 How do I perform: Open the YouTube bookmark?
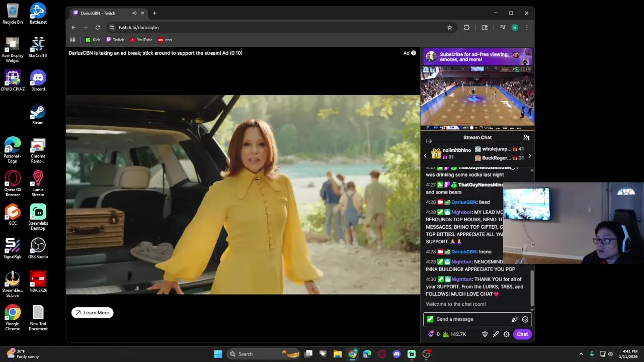pos(141,40)
